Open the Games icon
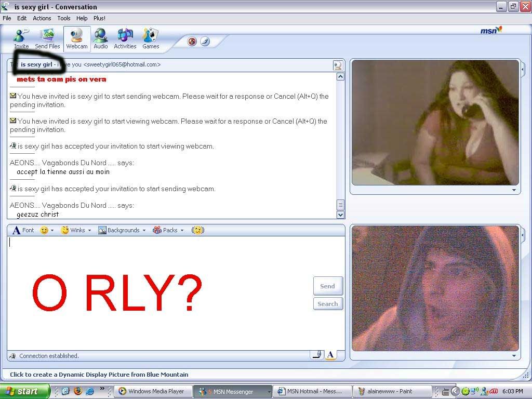Image resolution: width=532 pixels, height=399 pixels. point(151,39)
